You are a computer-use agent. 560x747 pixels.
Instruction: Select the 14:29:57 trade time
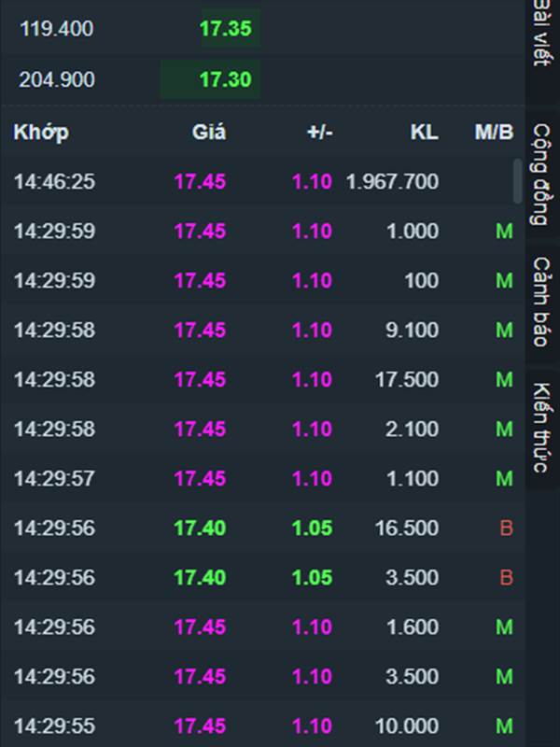(x=54, y=478)
